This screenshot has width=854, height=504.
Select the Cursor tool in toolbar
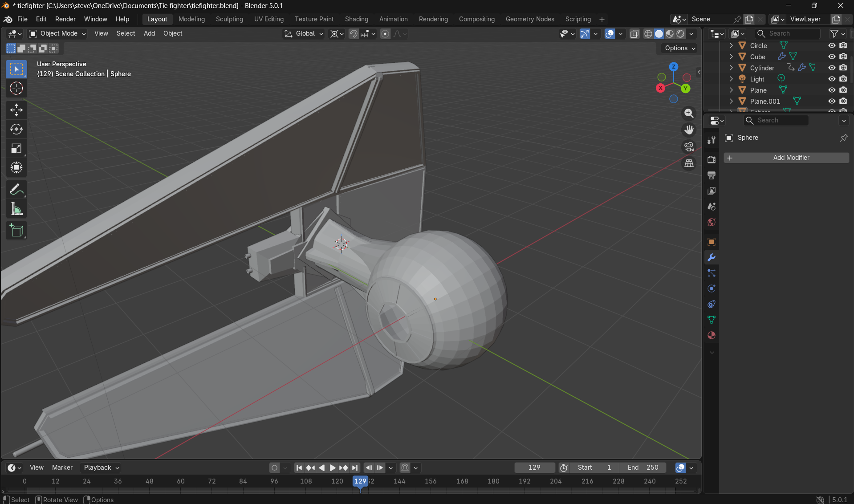(16, 88)
